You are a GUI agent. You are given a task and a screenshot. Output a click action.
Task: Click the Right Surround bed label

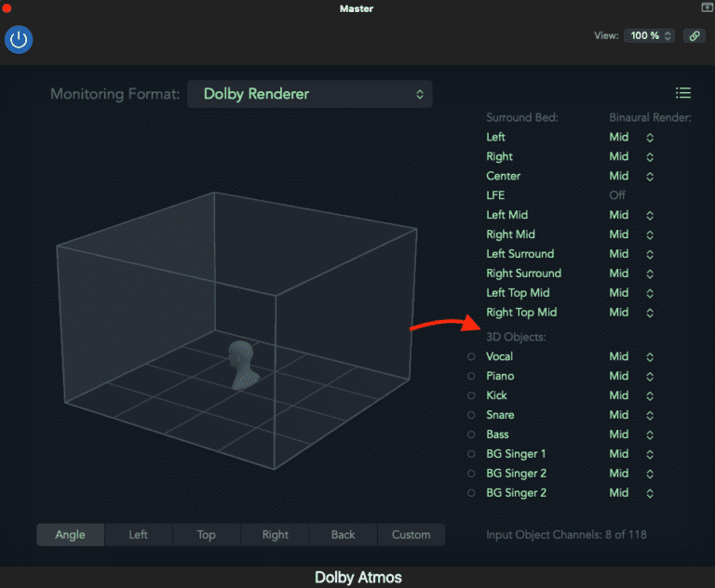tap(524, 274)
